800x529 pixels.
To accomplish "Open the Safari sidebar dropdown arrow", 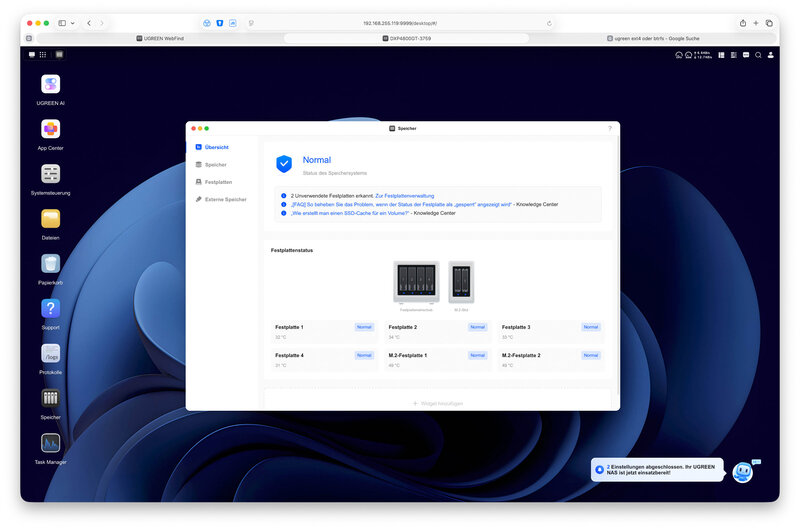I will (x=72, y=23).
